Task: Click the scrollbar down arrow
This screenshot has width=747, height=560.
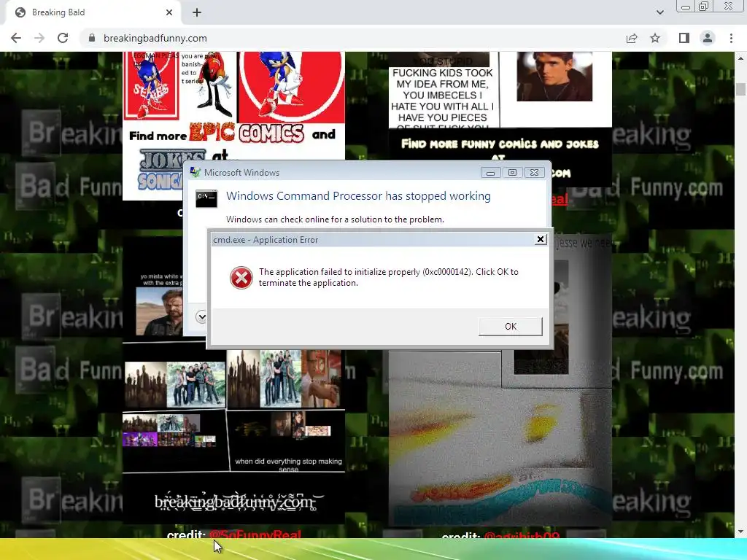Action: [741, 531]
